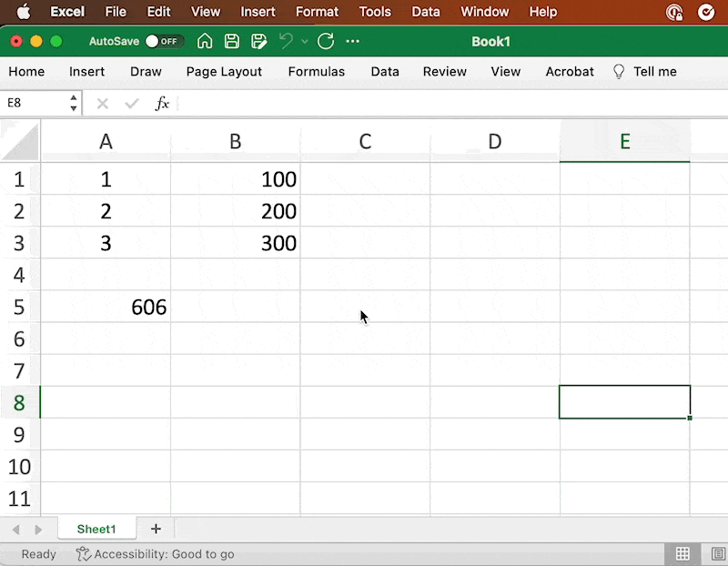
Task: Click Accessibility: Good to go status
Action: [x=156, y=554]
